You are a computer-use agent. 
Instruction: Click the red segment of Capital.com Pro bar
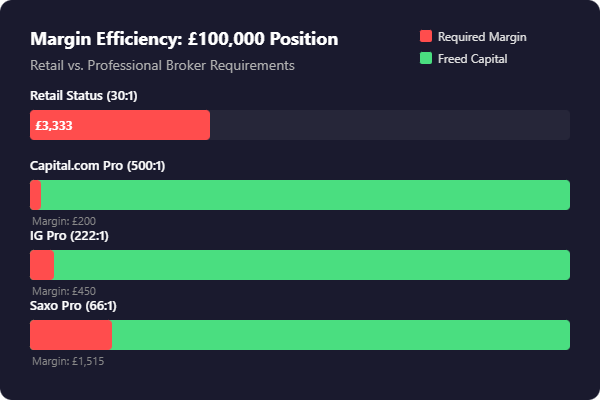click(x=36, y=195)
